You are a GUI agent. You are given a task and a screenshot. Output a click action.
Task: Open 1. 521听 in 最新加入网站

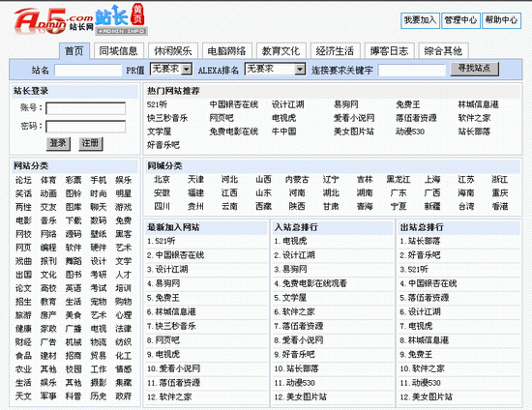click(162, 241)
